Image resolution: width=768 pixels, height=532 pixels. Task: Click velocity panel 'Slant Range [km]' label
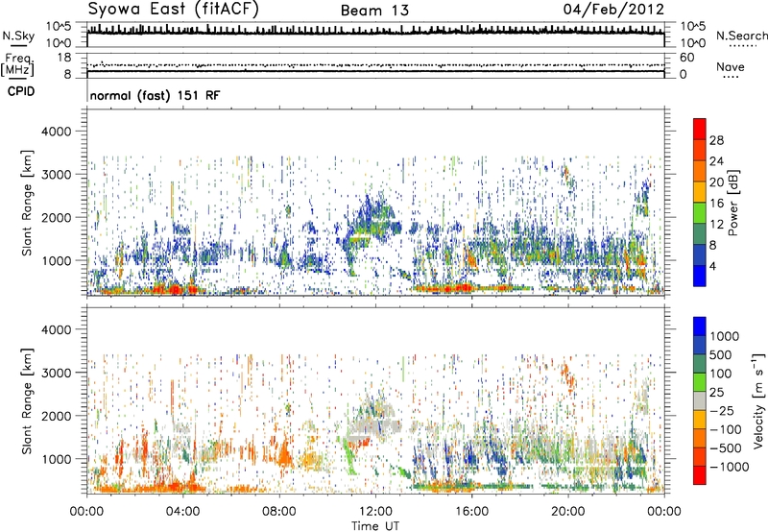click(27, 400)
